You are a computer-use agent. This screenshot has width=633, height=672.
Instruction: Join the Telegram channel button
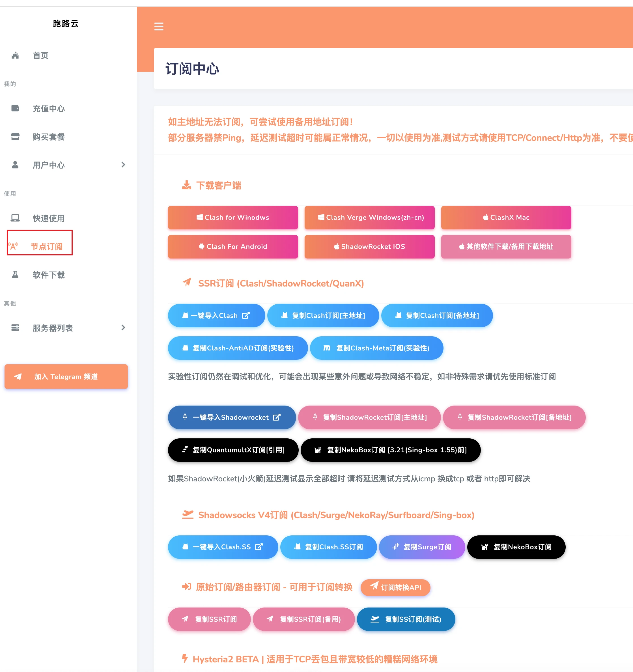[66, 376]
